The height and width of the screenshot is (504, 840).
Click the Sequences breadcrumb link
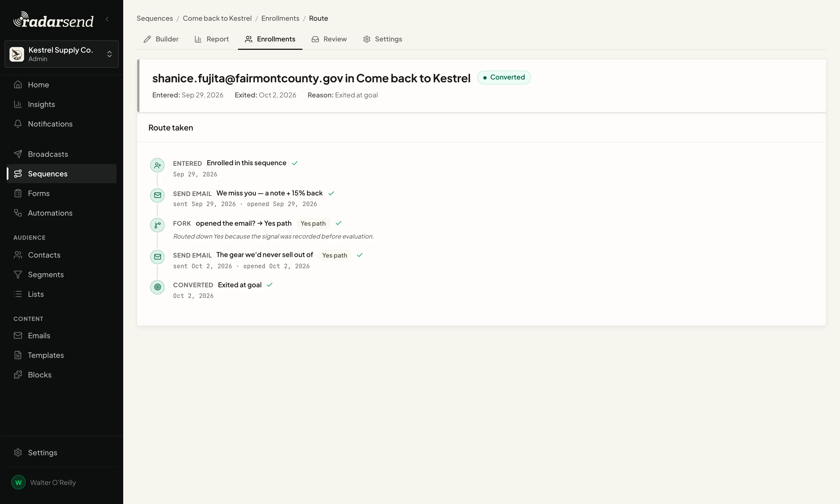pos(155,18)
